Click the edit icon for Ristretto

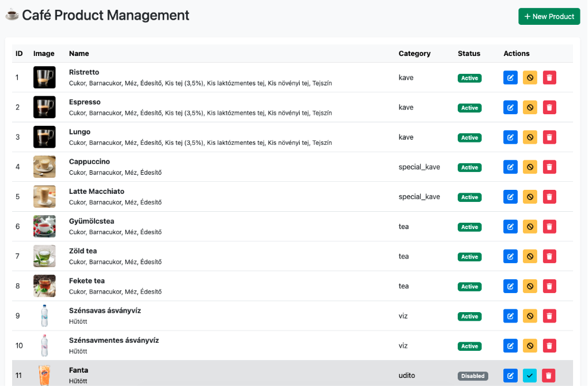pos(510,78)
